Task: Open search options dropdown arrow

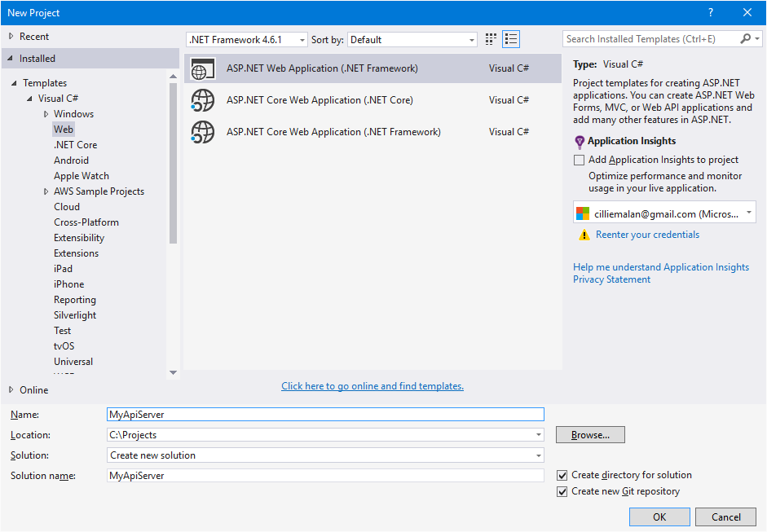Action: pos(757,38)
